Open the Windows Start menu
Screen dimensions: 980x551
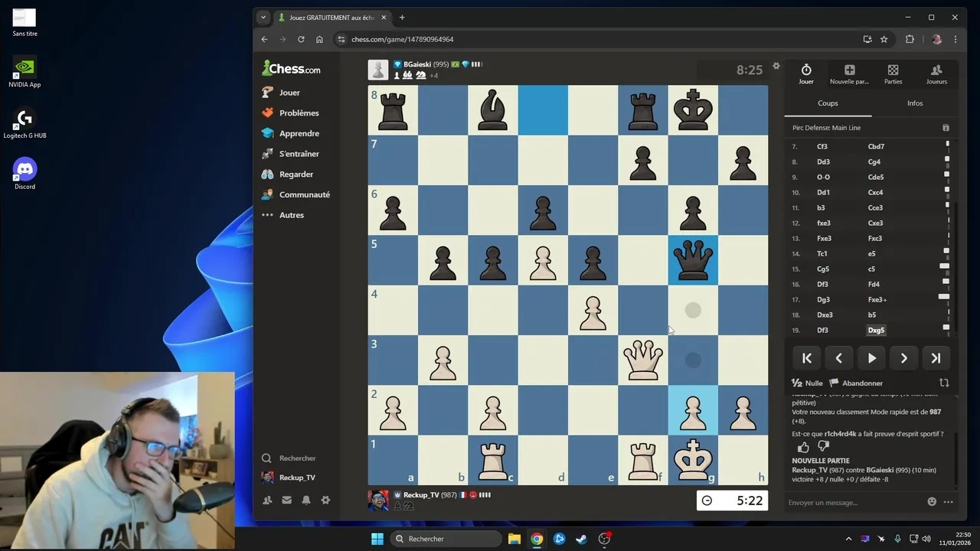(377, 539)
